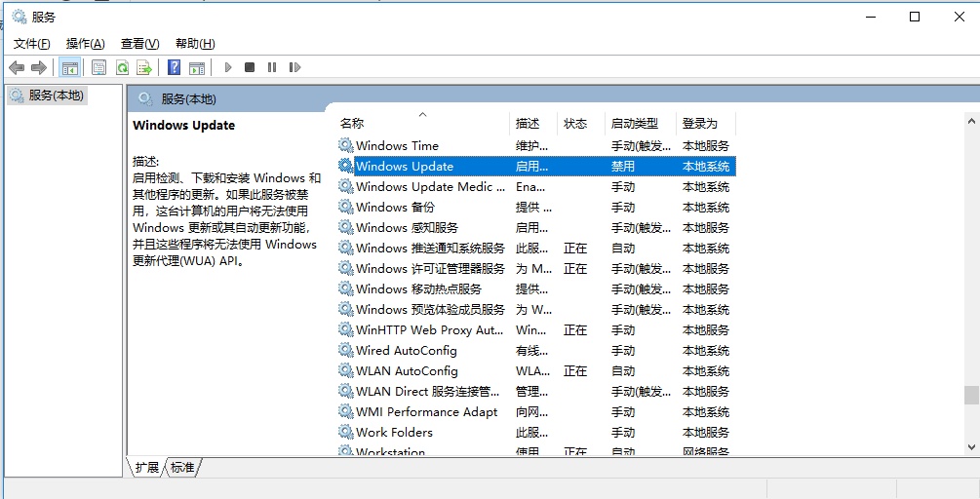The image size is (980, 499).
Task: Toggle the show/hide console tree icon
Action: pos(69,67)
